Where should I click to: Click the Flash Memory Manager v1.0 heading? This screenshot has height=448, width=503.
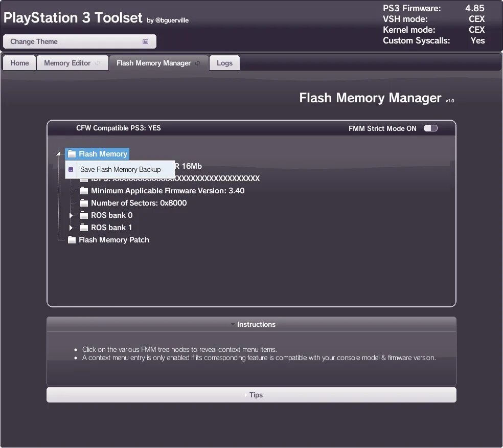coord(377,98)
